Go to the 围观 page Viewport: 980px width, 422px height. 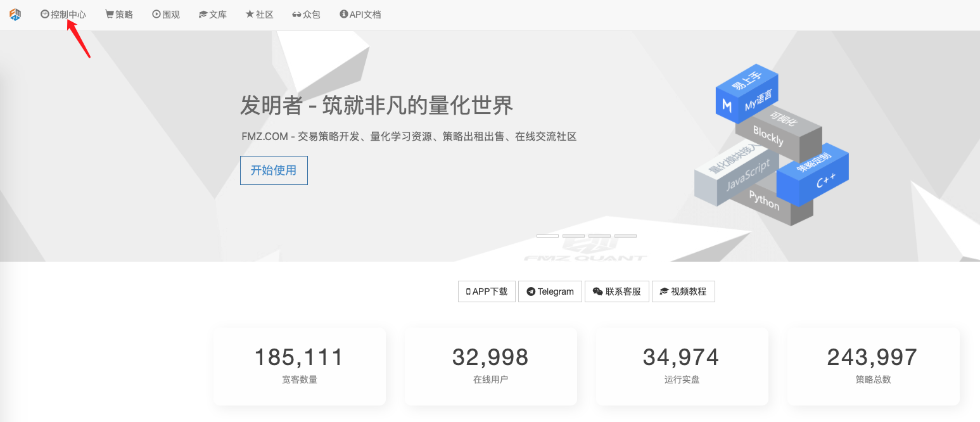(166, 15)
